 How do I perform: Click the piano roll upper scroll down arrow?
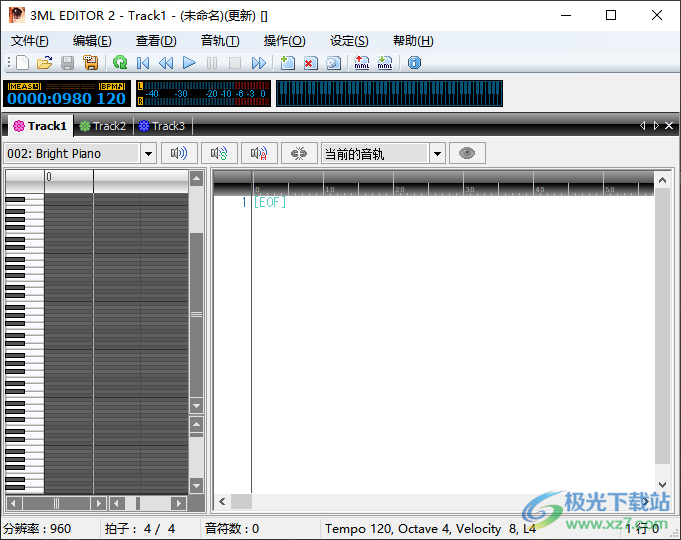(197, 406)
